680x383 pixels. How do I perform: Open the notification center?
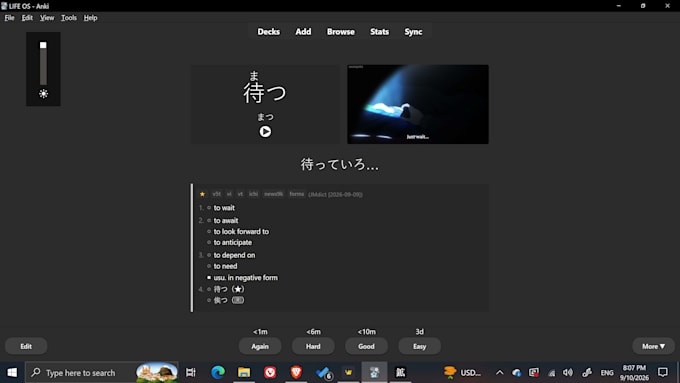pyautogui.click(x=663, y=372)
